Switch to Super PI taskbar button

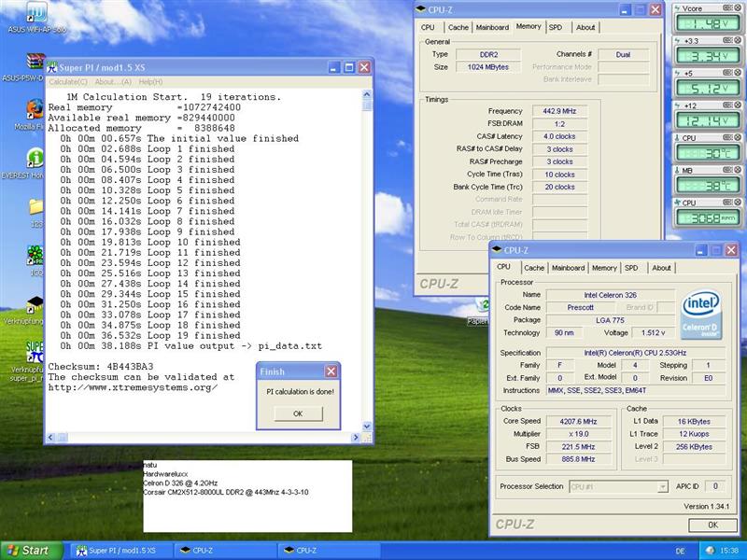(121, 551)
